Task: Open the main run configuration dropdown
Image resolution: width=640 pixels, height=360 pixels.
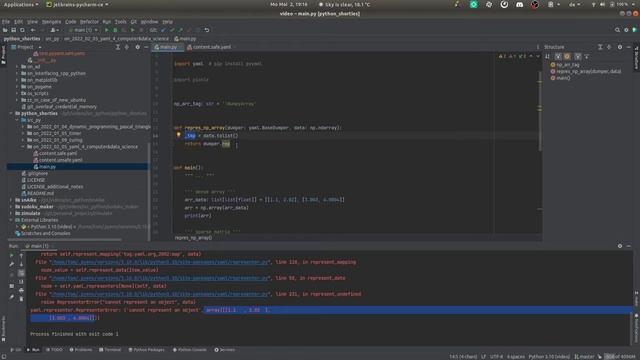Action: coord(84,30)
